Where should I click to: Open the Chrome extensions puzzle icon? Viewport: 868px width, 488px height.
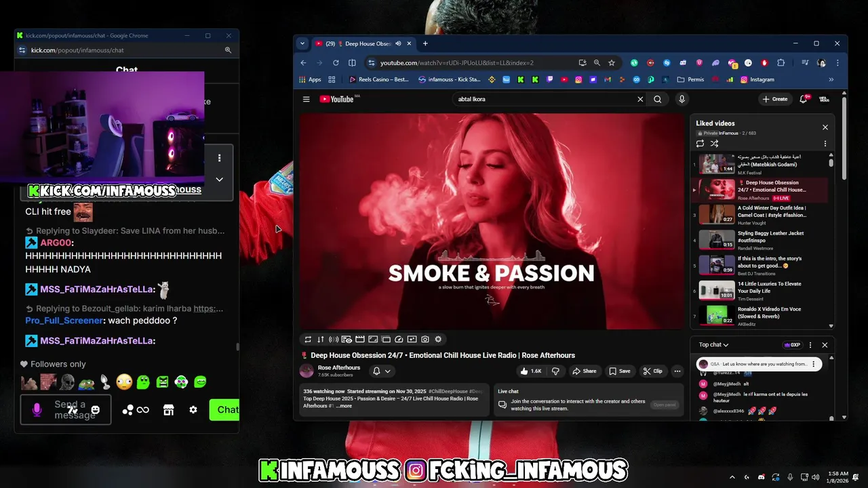pos(781,62)
